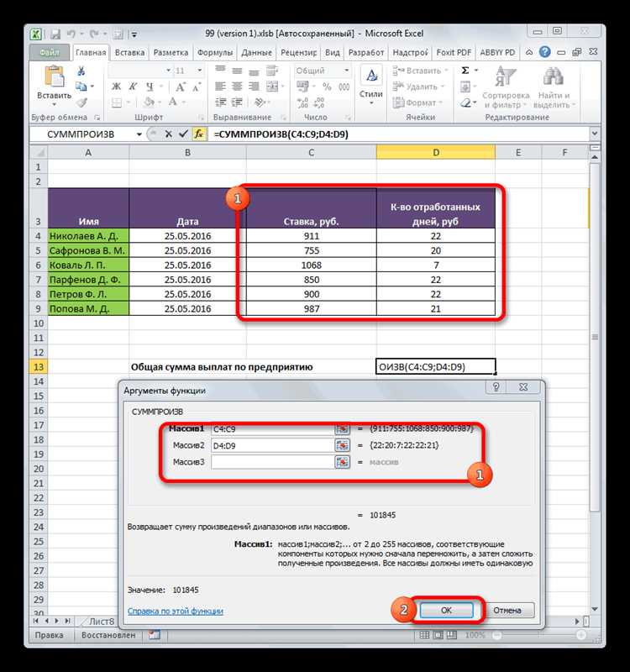Image resolution: width=630 pixels, height=672 pixels.
Task: Apply Percent Style format
Action: tap(327, 87)
